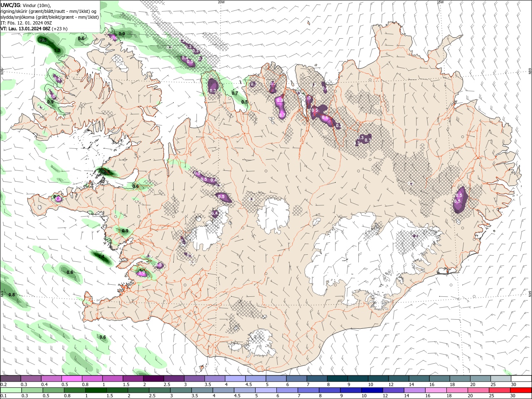Click the dark mauve 0.2 snow legend swatch
This screenshot has height=399, width=532.
pyautogui.click(x=10, y=379)
